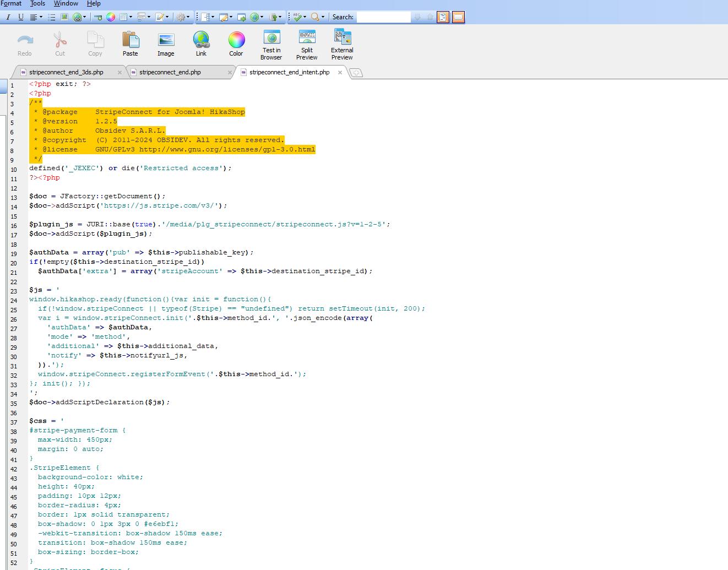Launch External Preview
The width and height of the screenshot is (728, 570).
coord(342,45)
